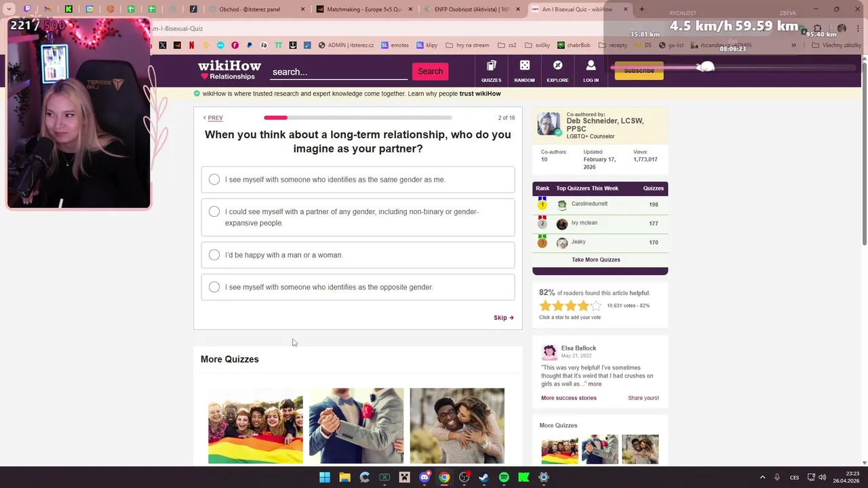Open the grooms dancing quiz thumbnail
This screenshot has height=488, width=868.
click(356, 426)
